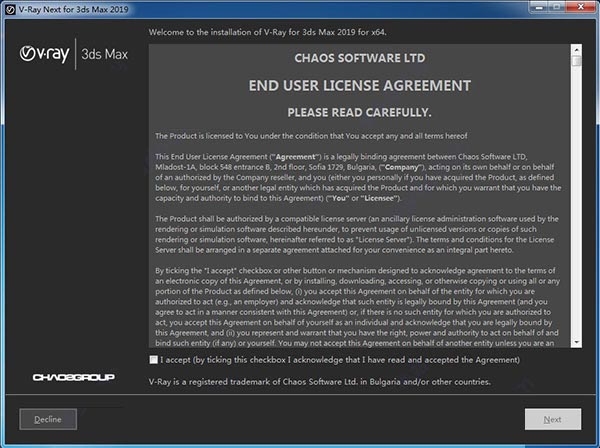Click the paragraph starting 'By ticking the'

tap(358, 307)
